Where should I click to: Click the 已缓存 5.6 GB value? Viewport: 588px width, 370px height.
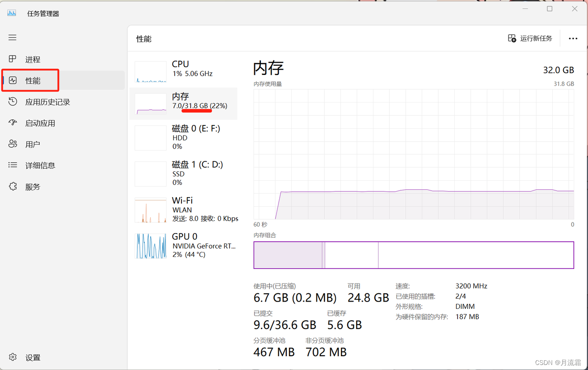(345, 325)
